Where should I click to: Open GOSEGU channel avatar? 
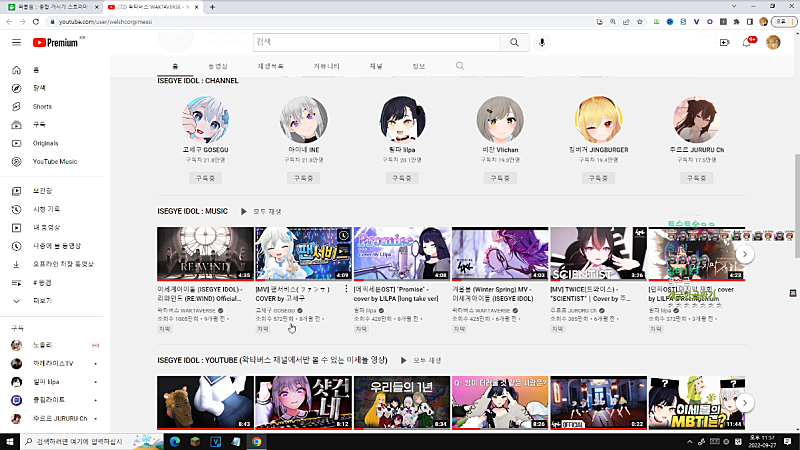(x=205, y=120)
